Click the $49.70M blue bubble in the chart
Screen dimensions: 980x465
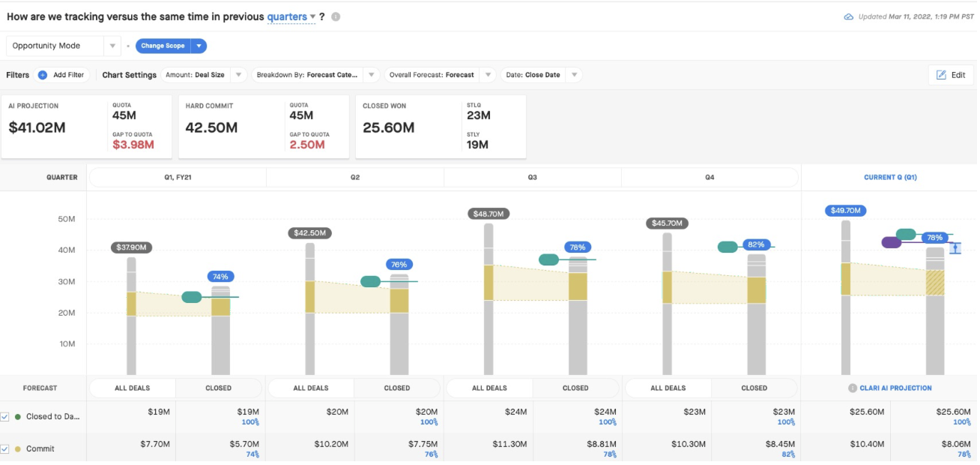[x=845, y=211]
